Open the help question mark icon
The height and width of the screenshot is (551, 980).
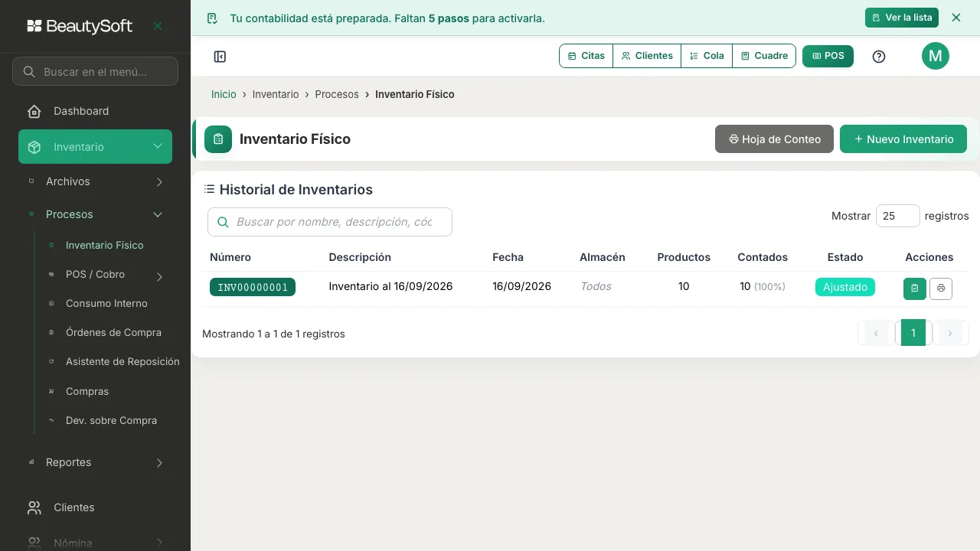tap(879, 57)
